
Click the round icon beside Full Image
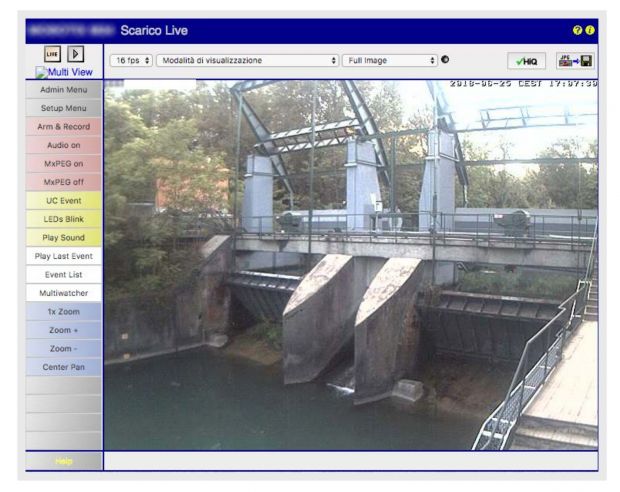[x=445, y=60]
